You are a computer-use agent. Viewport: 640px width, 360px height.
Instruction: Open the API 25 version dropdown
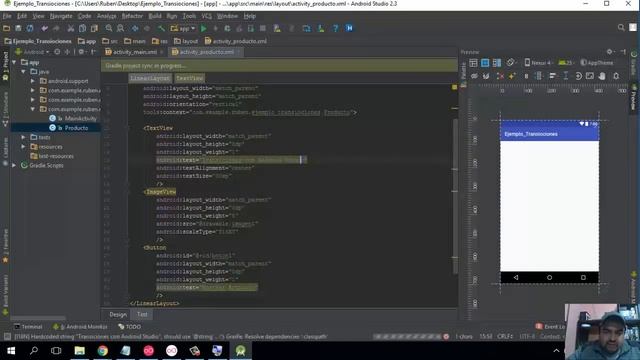(566, 62)
